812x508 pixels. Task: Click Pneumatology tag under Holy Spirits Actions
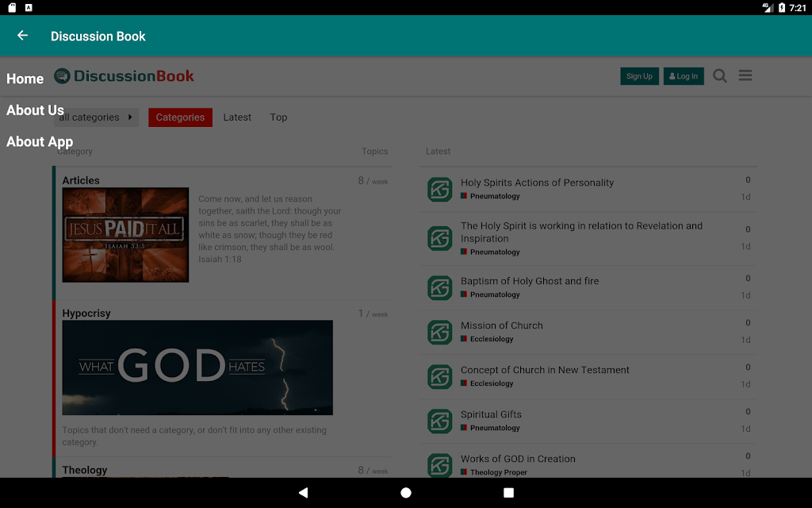(x=490, y=196)
